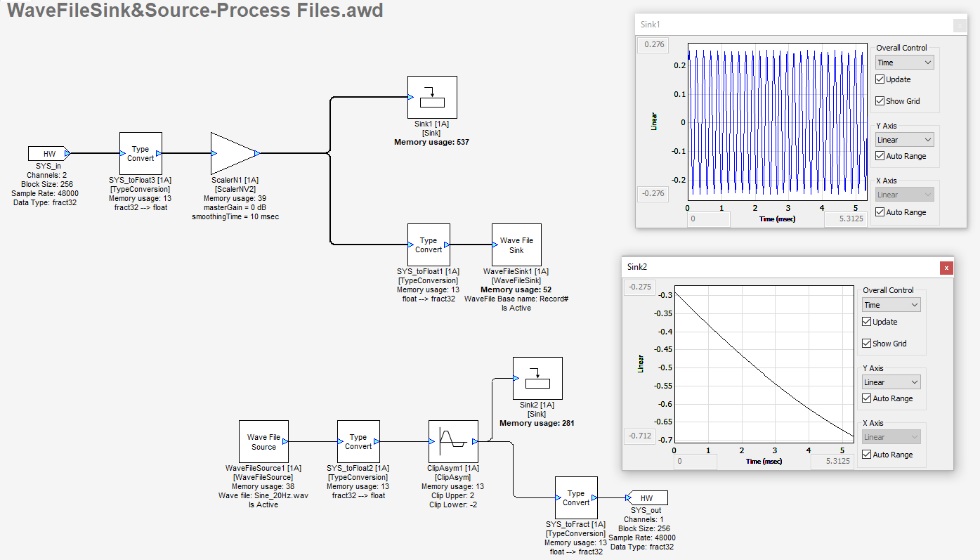Select the Wave File Source block

tap(263, 442)
